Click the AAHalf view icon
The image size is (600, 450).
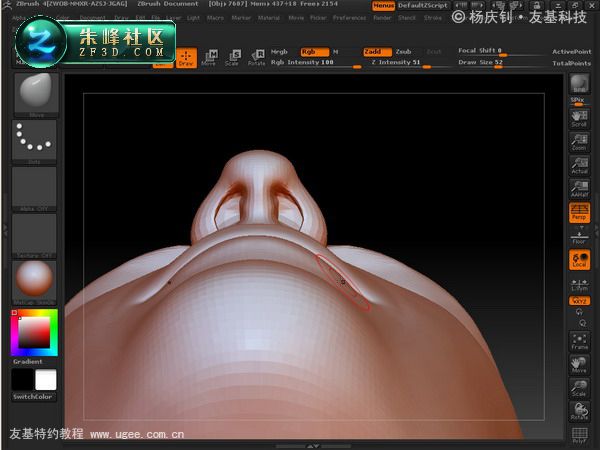[579, 189]
